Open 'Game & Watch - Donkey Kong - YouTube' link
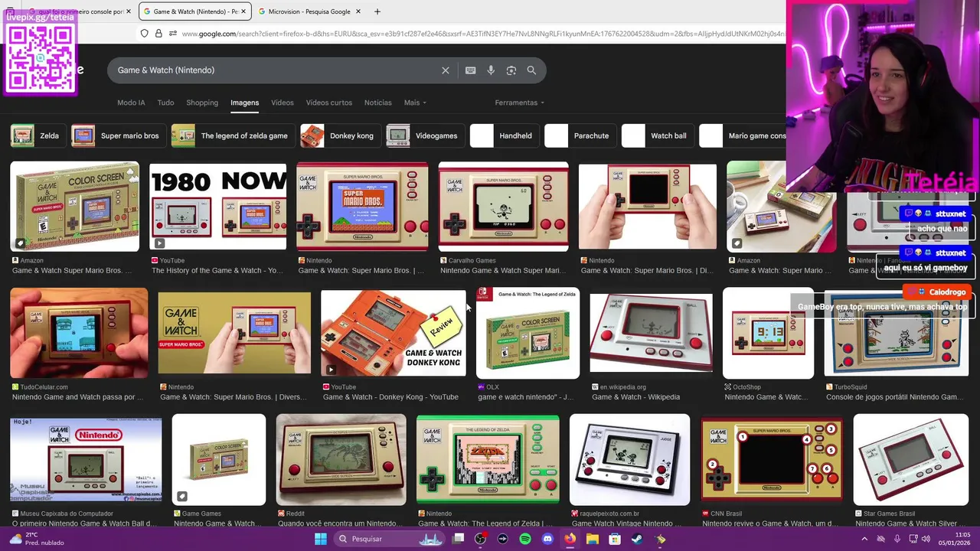Viewport: 980px width, 551px height. [390, 397]
